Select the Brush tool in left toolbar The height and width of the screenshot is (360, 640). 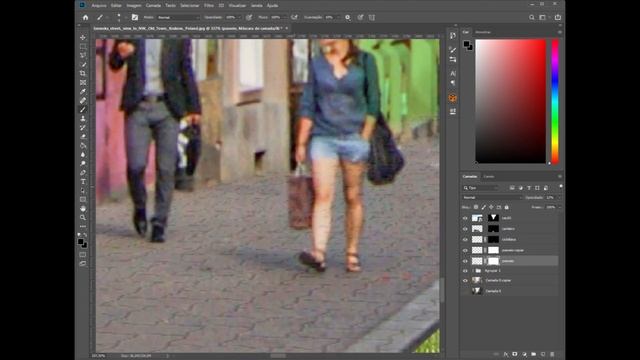(x=83, y=109)
